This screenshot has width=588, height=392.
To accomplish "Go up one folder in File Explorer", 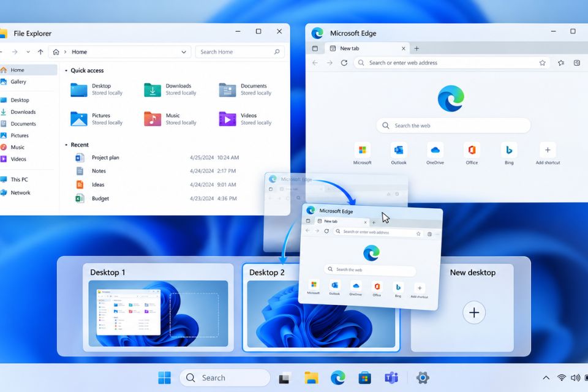I will [40, 52].
